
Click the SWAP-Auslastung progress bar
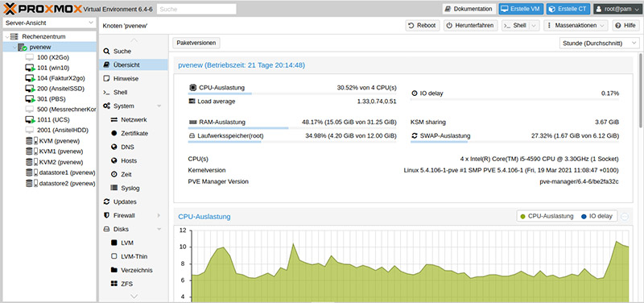tap(514, 142)
